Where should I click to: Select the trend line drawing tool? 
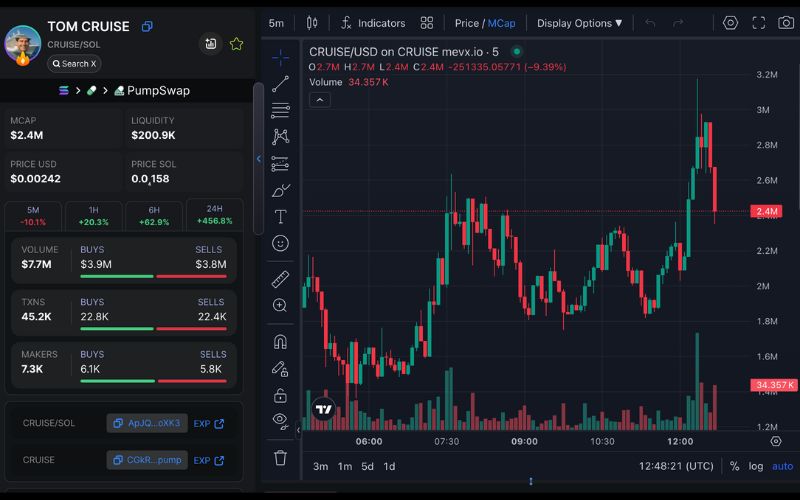280,84
